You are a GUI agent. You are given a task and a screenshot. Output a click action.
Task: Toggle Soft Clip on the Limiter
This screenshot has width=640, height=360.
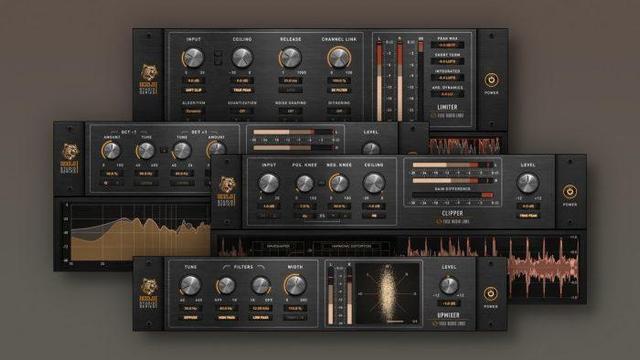click(x=193, y=90)
